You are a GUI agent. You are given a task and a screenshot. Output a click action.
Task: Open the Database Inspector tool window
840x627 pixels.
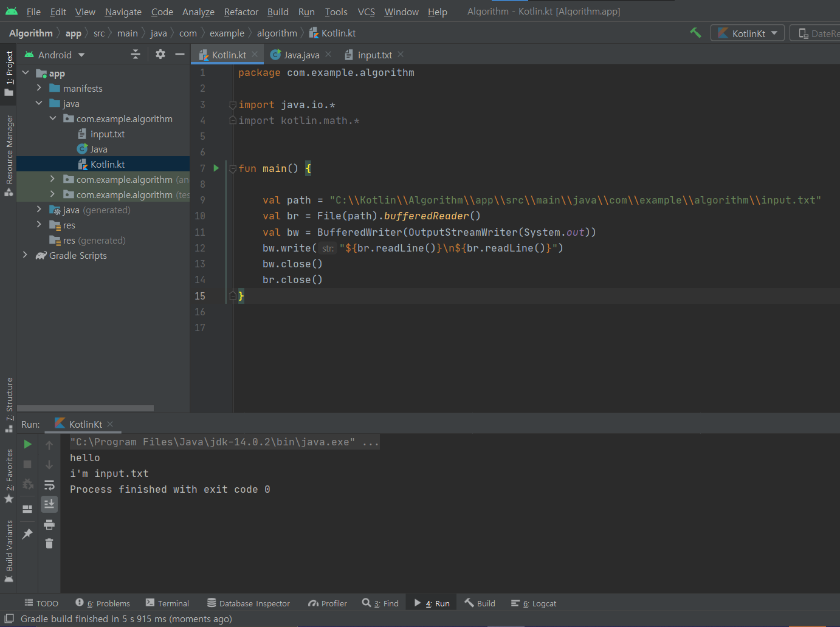point(249,603)
